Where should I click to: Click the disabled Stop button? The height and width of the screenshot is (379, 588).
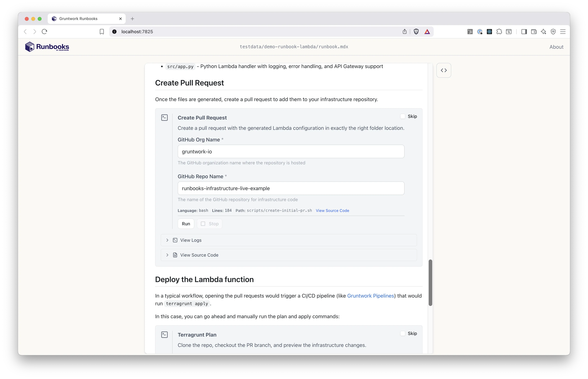pos(210,224)
